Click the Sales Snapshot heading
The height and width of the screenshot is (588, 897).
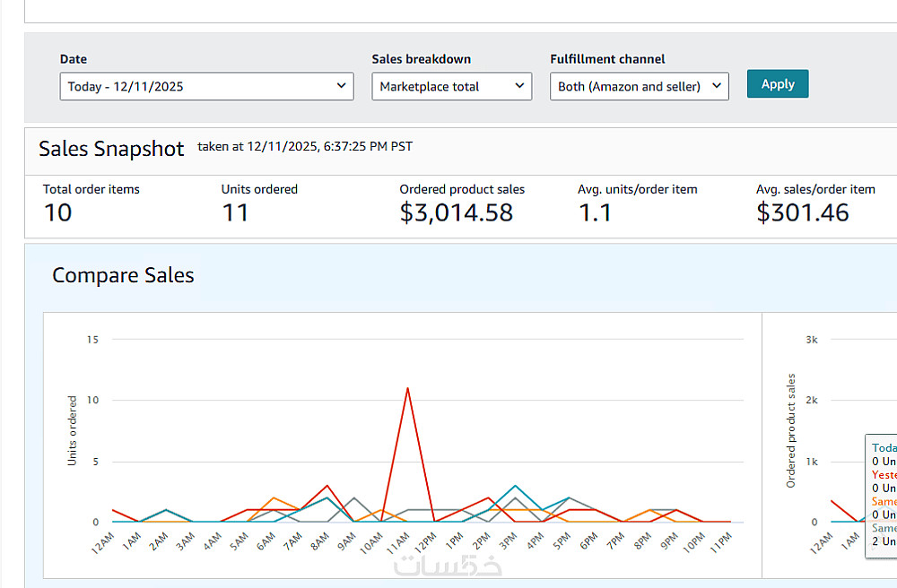[x=111, y=149]
